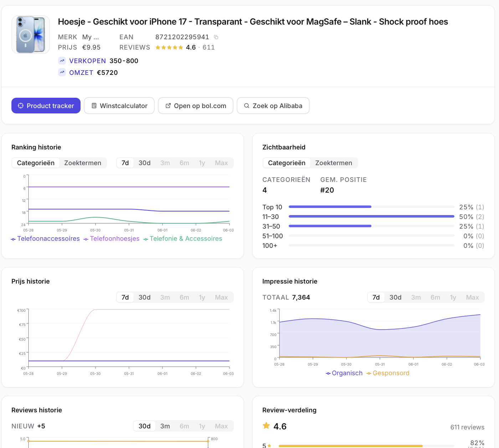Click the 11–30 visibility bar
The width and height of the screenshot is (499, 448).
[x=371, y=217]
